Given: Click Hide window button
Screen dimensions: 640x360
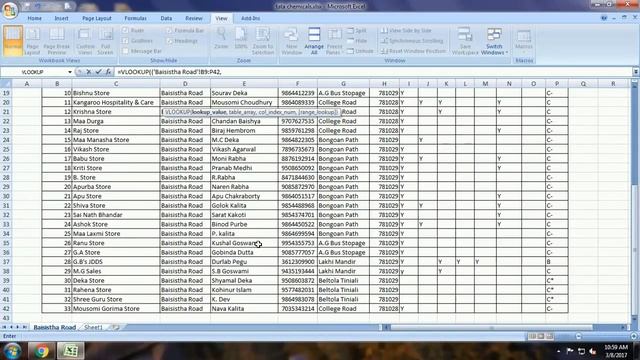Looking at the screenshot, I should coord(357,41).
